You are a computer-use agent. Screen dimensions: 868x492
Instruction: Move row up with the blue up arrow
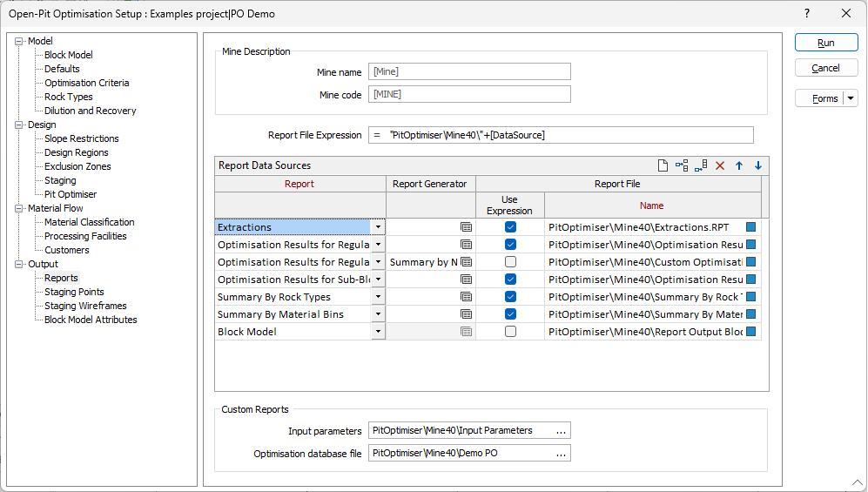pos(739,165)
